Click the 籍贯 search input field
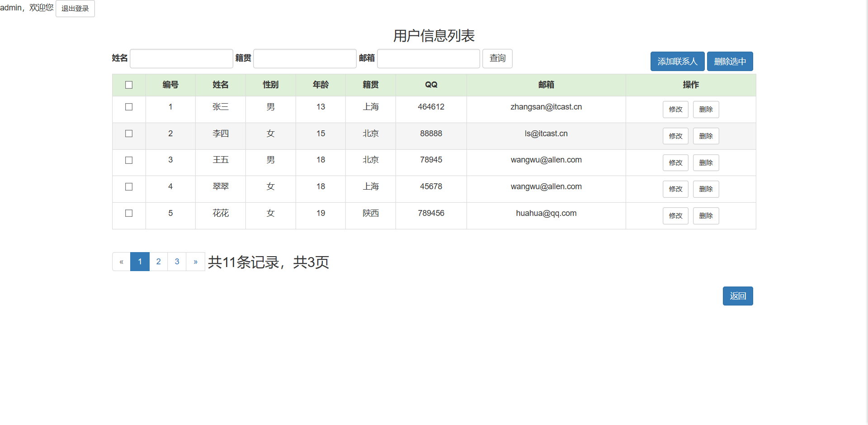 305,58
